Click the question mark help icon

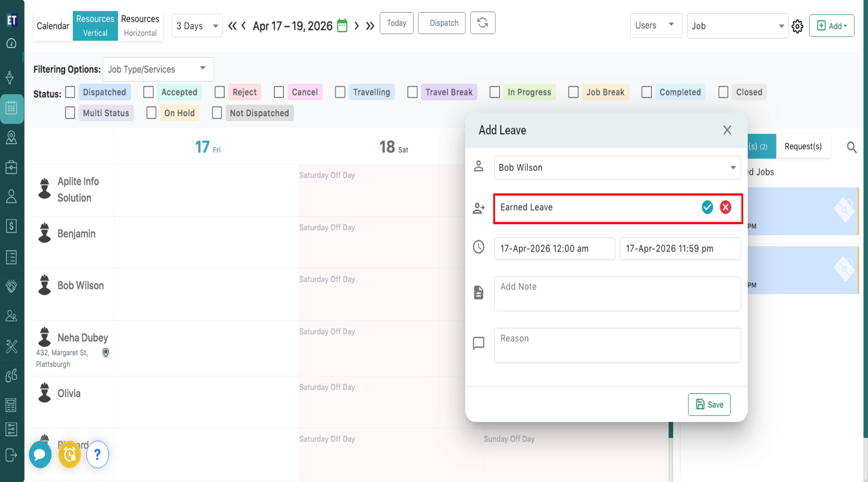(97, 455)
